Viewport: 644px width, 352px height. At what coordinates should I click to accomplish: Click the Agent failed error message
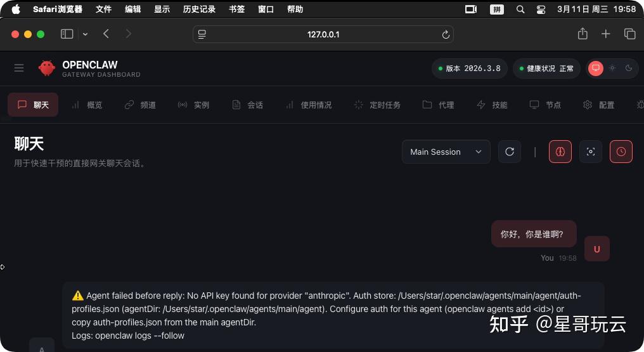[333, 315]
